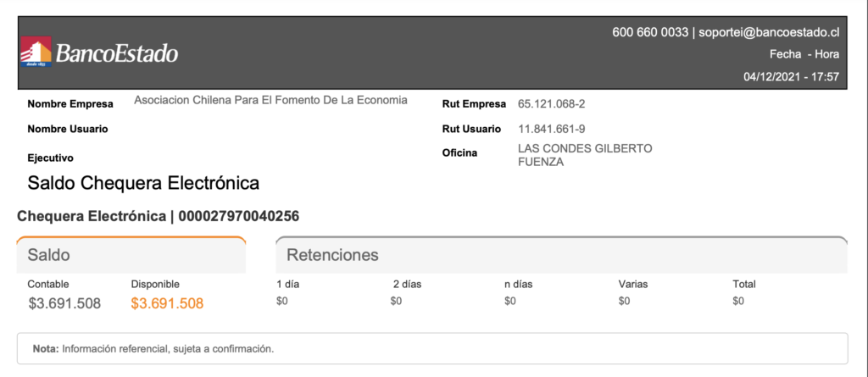The width and height of the screenshot is (868, 377).
Task: Click the company name Asociacion Chilena text
Action: [x=270, y=100]
